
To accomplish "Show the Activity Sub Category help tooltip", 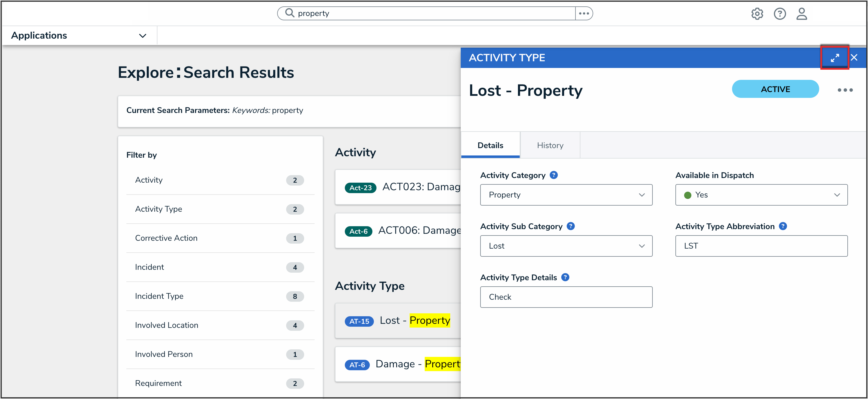I will pos(571,226).
